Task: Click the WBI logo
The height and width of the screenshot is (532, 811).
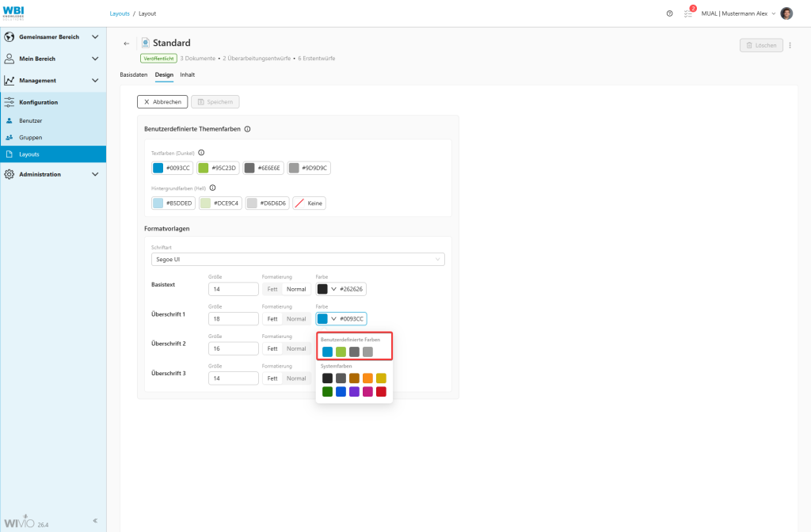Action: pyautogui.click(x=13, y=13)
